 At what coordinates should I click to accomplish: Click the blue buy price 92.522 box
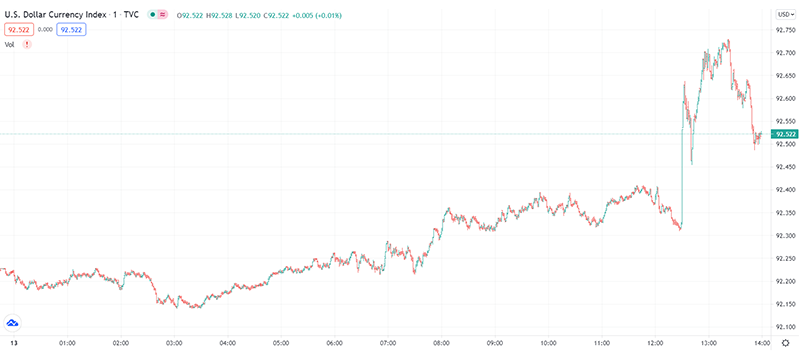71,30
